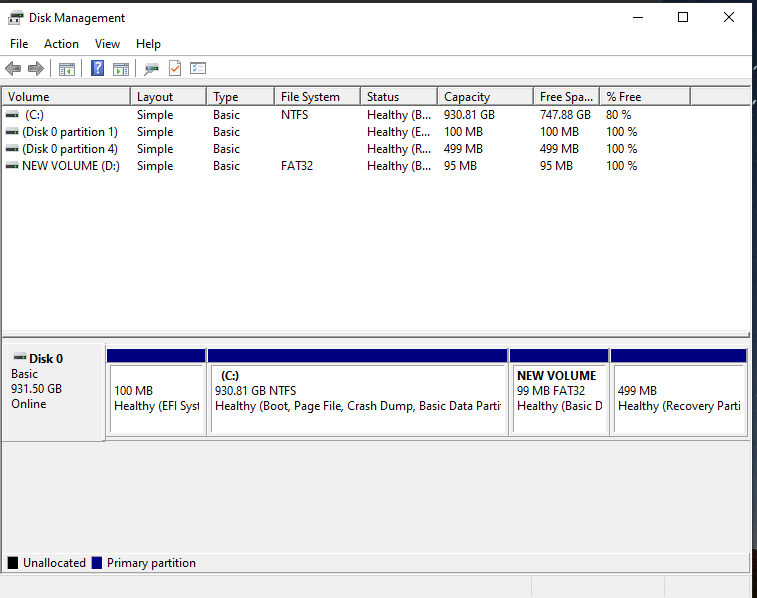Click the Primary partition legend label

point(151,563)
